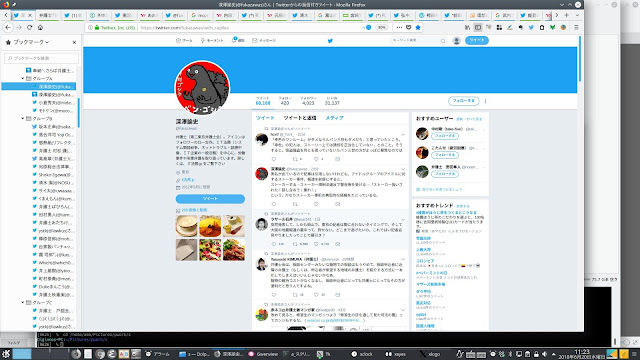Viewport: 640px width, 360px height.
Task: Select the highlighted bookmark under グループA
Action: (x=39, y=87)
